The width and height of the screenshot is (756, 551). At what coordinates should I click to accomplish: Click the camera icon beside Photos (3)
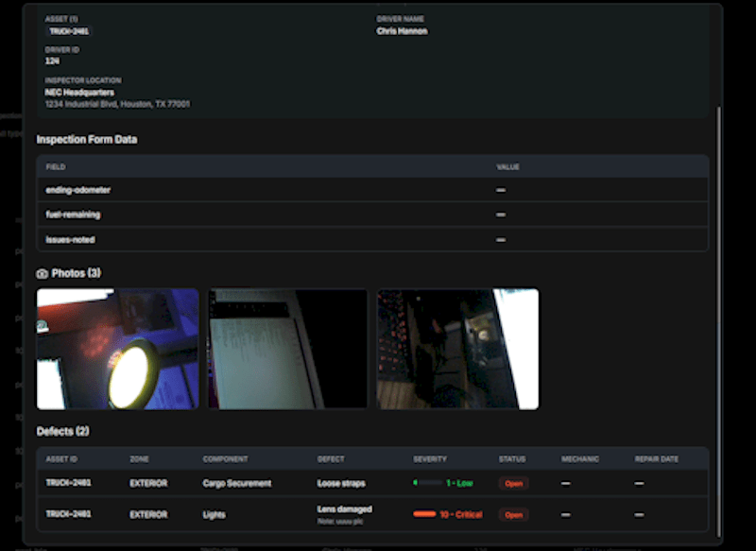click(x=42, y=274)
